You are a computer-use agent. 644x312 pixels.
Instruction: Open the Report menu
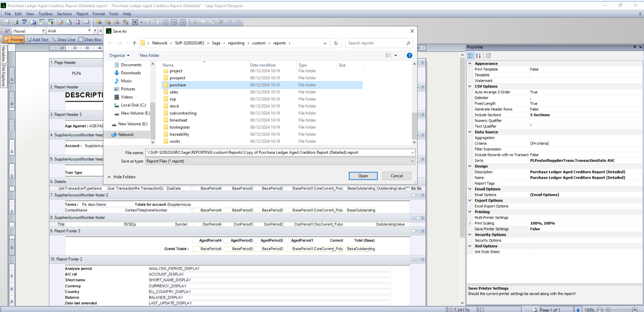pyautogui.click(x=82, y=14)
